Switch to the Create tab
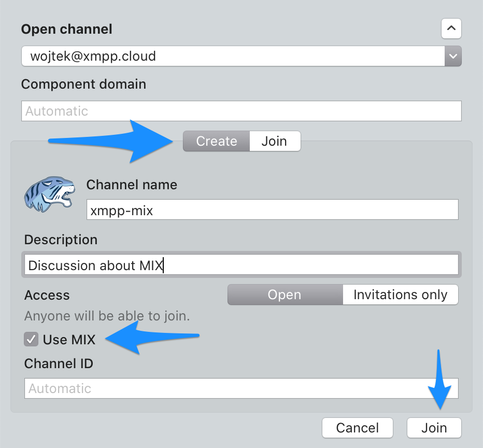This screenshot has width=483, height=448. (x=217, y=142)
